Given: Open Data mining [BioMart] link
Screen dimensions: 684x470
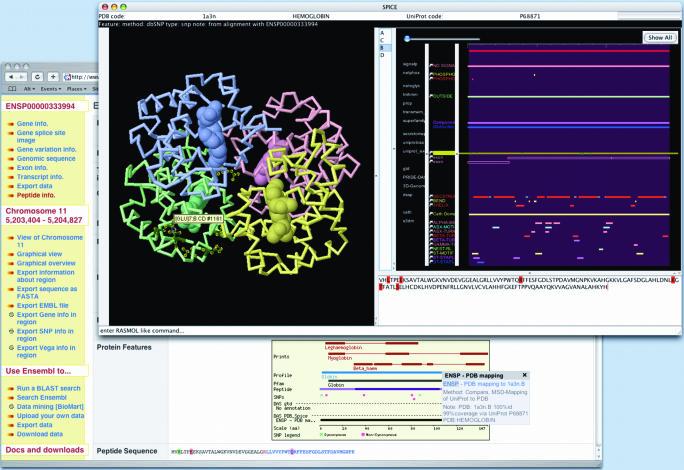Looking at the screenshot, I should tap(50, 406).
